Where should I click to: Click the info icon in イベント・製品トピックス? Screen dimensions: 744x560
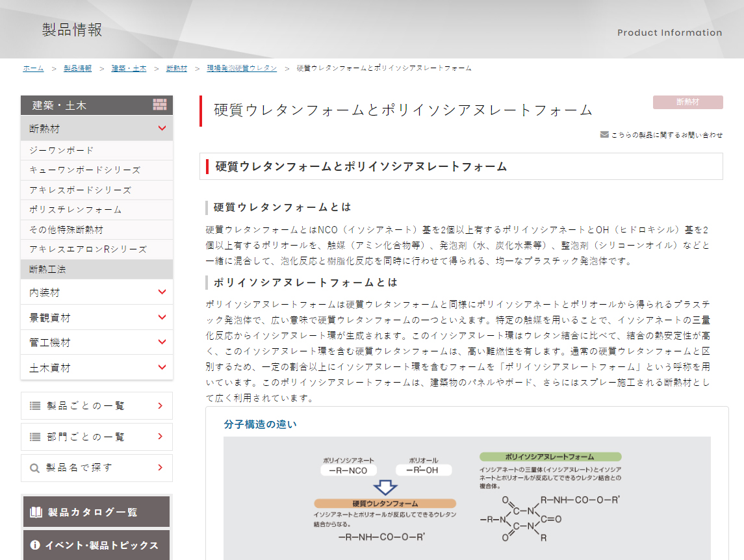tap(35, 545)
